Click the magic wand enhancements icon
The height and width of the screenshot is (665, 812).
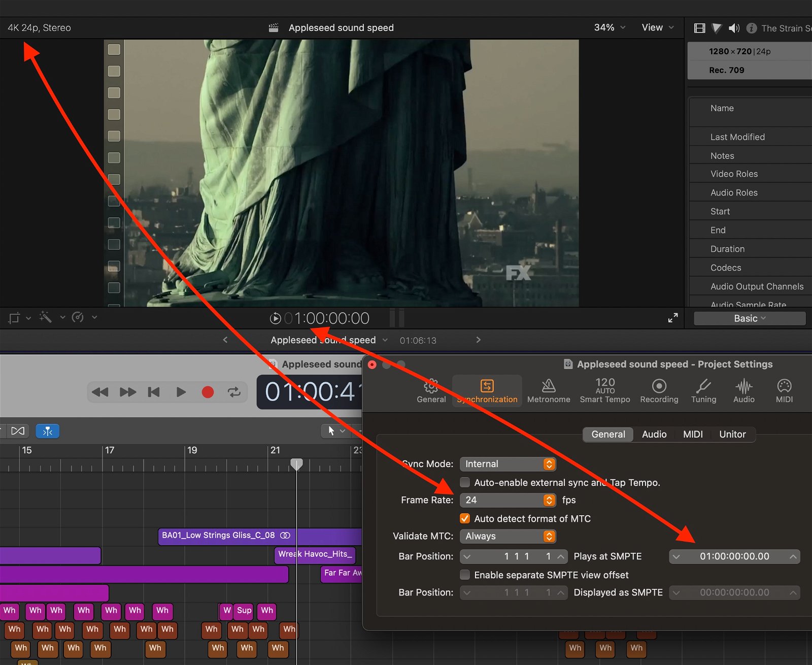(x=45, y=317)
